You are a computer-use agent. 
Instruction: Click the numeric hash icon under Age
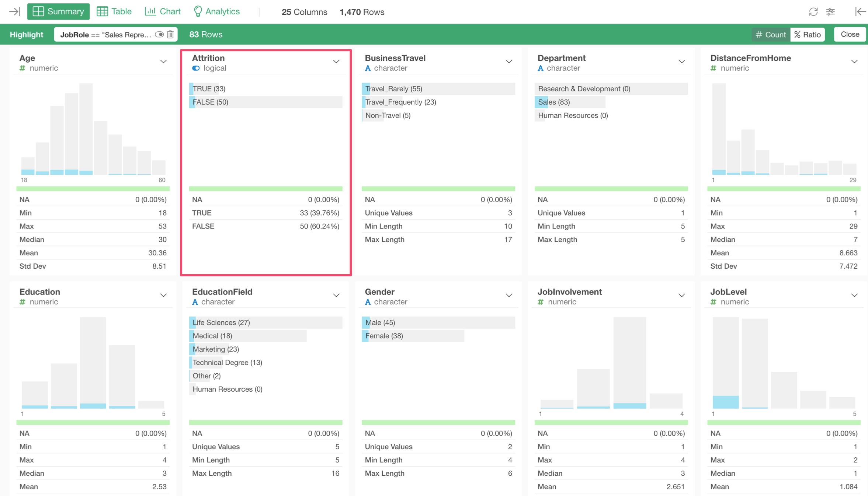click(22, 68)
